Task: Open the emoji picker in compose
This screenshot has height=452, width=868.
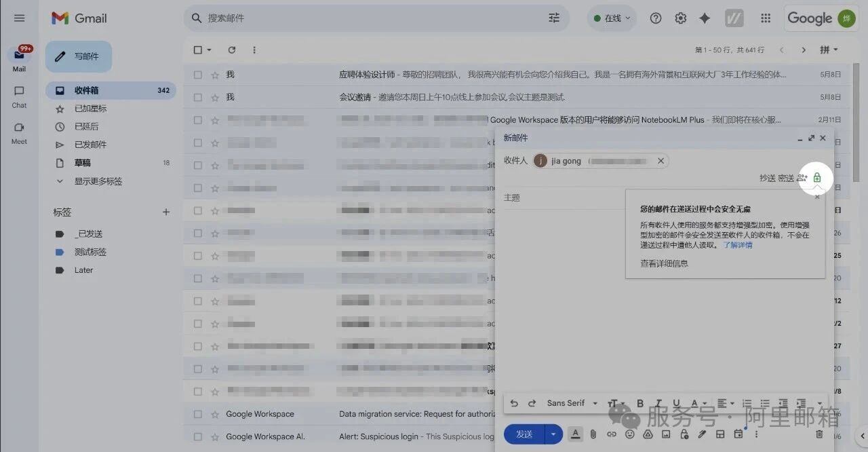Action: [x=630, y=434]
